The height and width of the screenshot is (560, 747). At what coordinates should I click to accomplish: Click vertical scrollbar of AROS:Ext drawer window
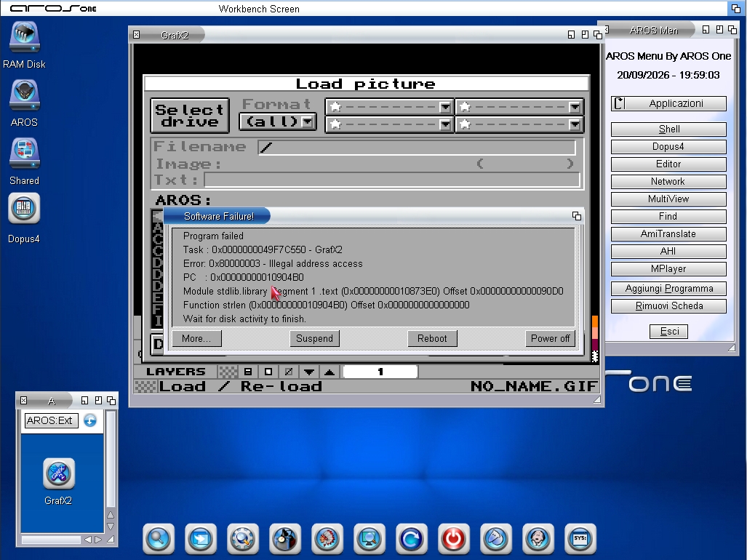pos(111,460)
